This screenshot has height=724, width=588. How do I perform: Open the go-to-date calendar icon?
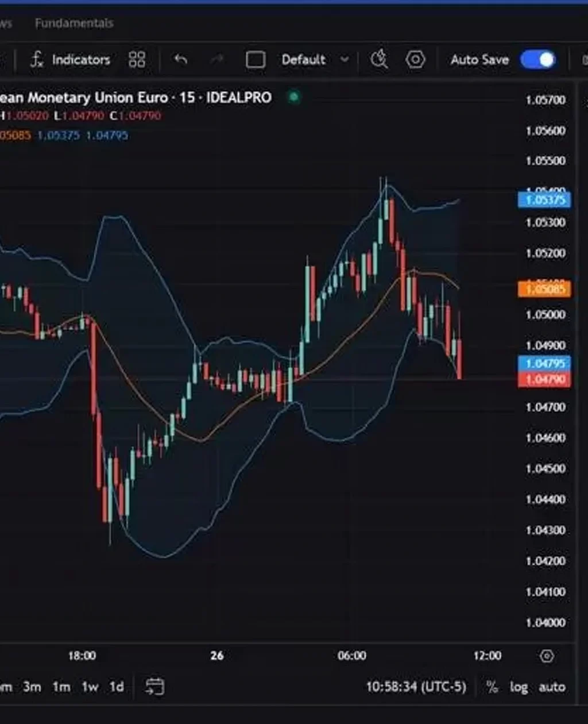pos(156,686)
